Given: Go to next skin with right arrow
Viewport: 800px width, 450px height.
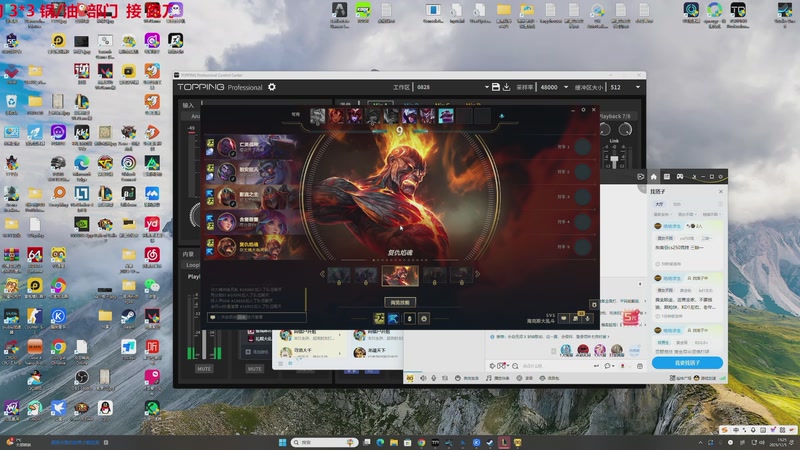Looking at the screenshot, I should pyautogui.click(x=478, y=274).
